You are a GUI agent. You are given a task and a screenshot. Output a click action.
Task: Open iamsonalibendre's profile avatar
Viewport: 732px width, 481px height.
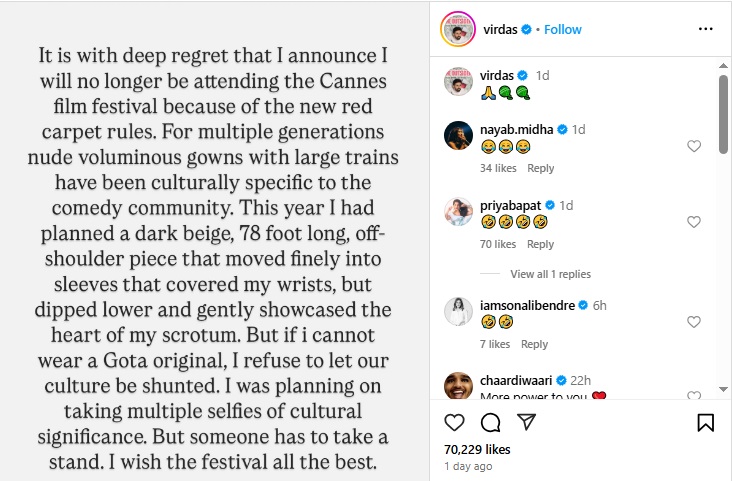pos(458,314)
